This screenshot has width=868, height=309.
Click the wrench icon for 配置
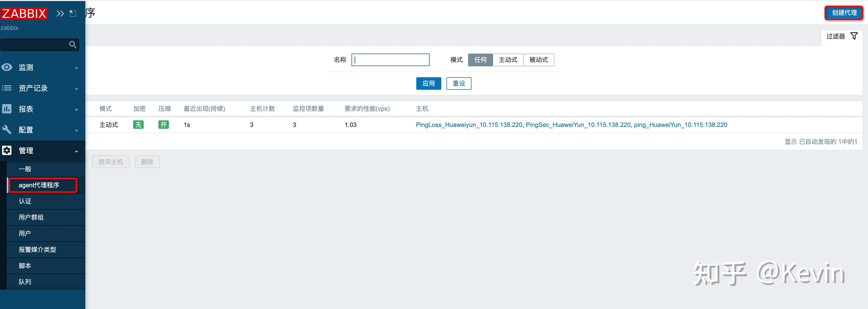[x=7, y=130]
